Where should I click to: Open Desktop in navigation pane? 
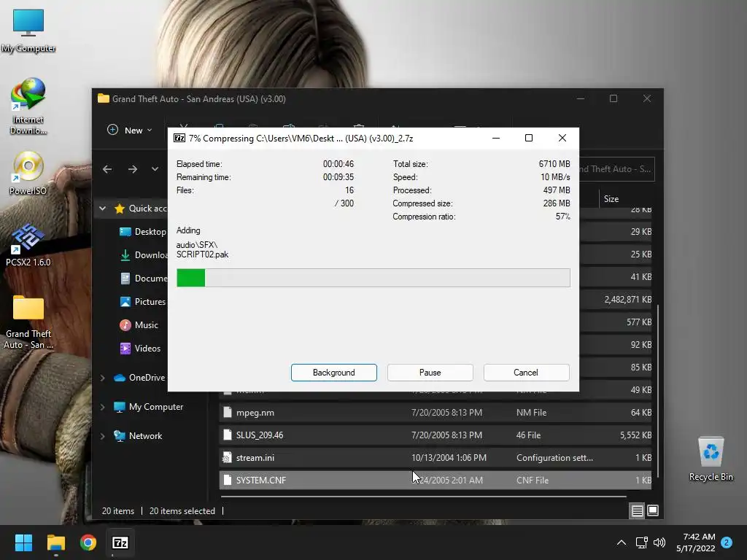(x=143, y=231)
